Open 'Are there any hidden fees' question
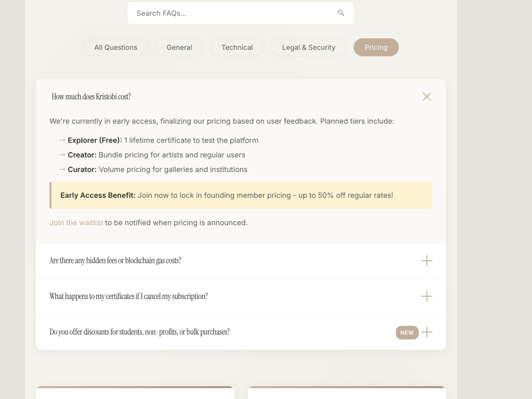 pos(115,261)
